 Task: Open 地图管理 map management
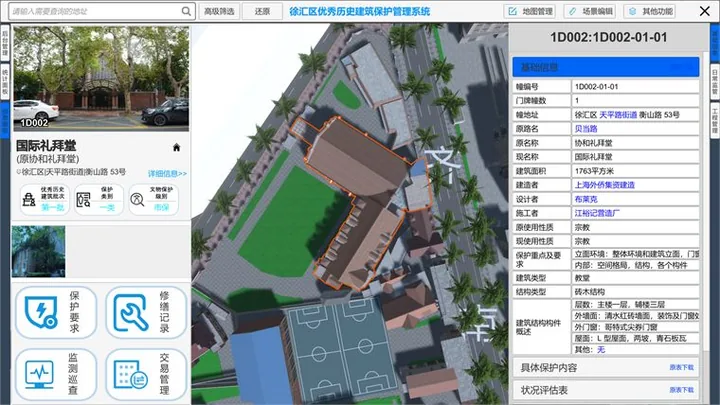click(529, 11)
